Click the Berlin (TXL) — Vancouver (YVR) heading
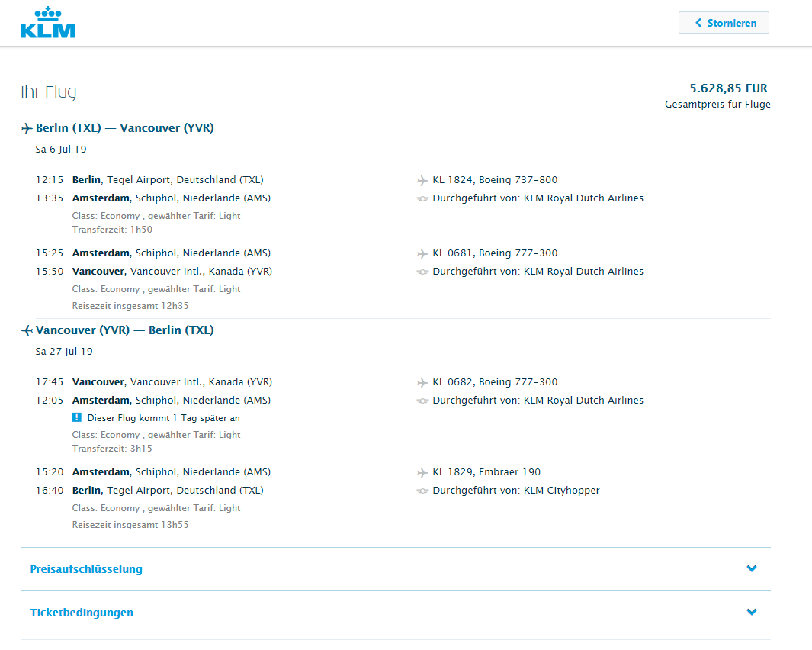 pos(125,128)
